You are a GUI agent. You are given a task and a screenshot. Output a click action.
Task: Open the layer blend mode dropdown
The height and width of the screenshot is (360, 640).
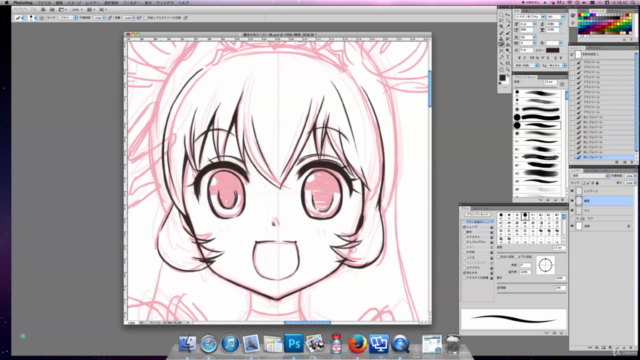pyautogui.click(x=591, y=176)
